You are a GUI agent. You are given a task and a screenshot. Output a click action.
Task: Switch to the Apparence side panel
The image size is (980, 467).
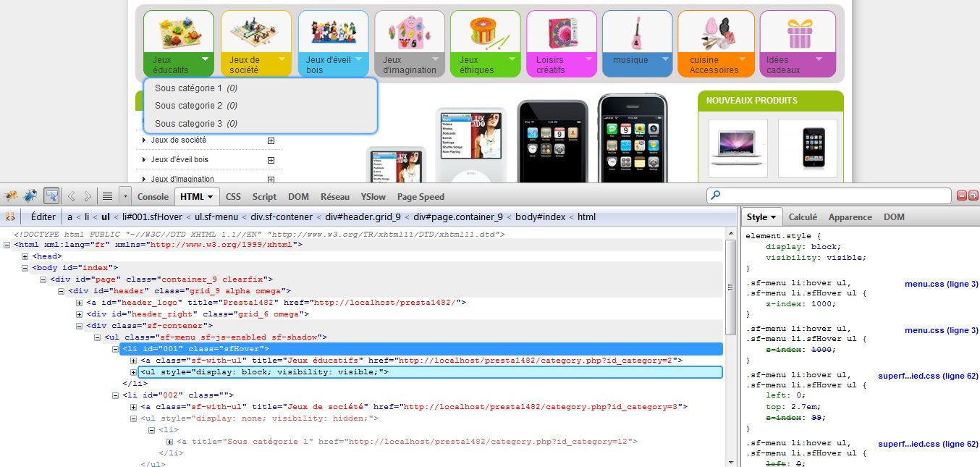[x=850, y=216]
